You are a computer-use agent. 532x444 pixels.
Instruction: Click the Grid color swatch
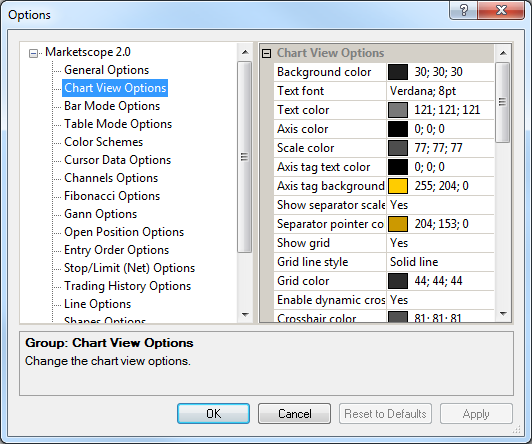(398, 281)
